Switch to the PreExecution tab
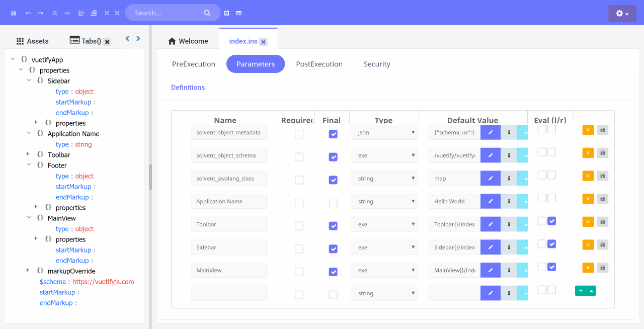Viewport: 644px width, 329px height. (194, 64)
